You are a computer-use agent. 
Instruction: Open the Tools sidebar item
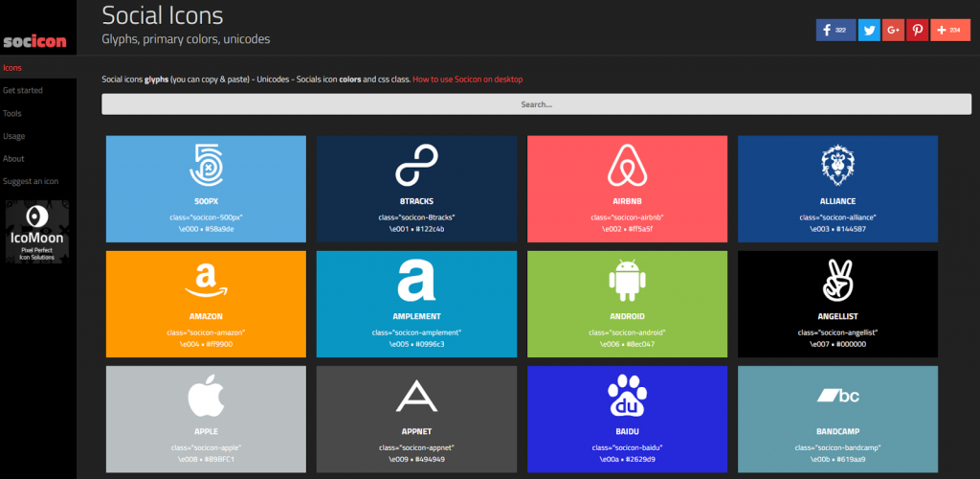(x=11, y=113)
